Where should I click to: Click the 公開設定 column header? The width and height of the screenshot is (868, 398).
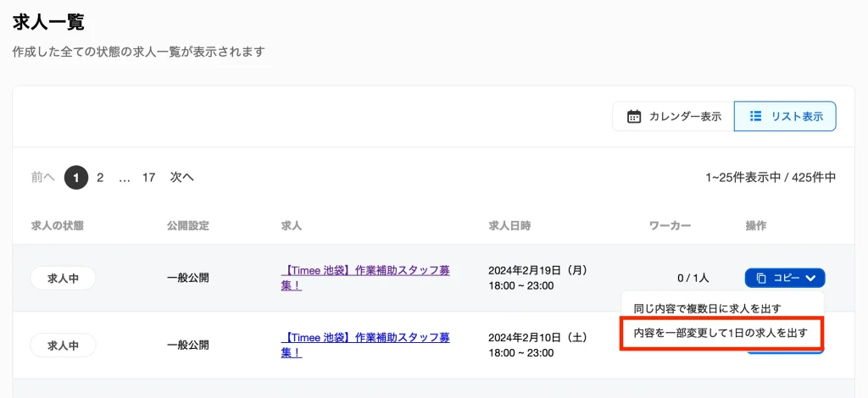(188, 226)
